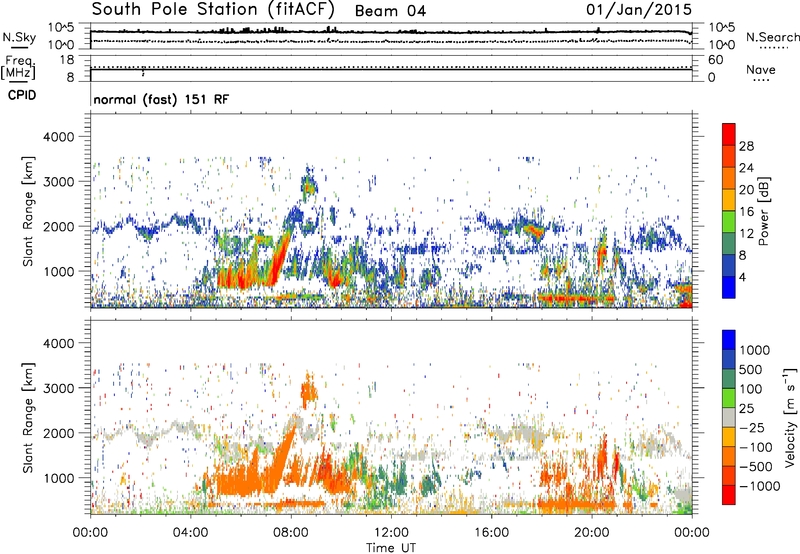
Task: Click '1000' on the velocity panel range axis
Action: pos(59,478)
